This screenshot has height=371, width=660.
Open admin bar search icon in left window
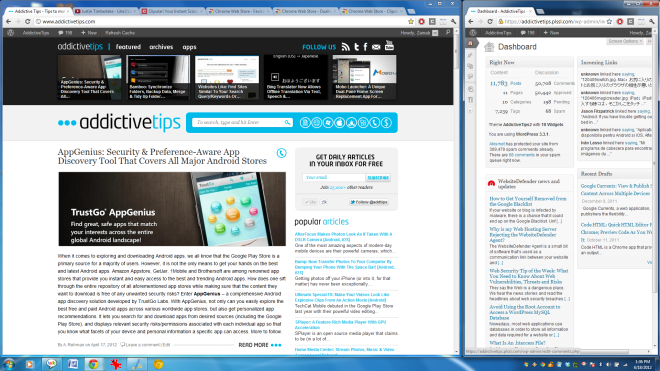[448, 32]
